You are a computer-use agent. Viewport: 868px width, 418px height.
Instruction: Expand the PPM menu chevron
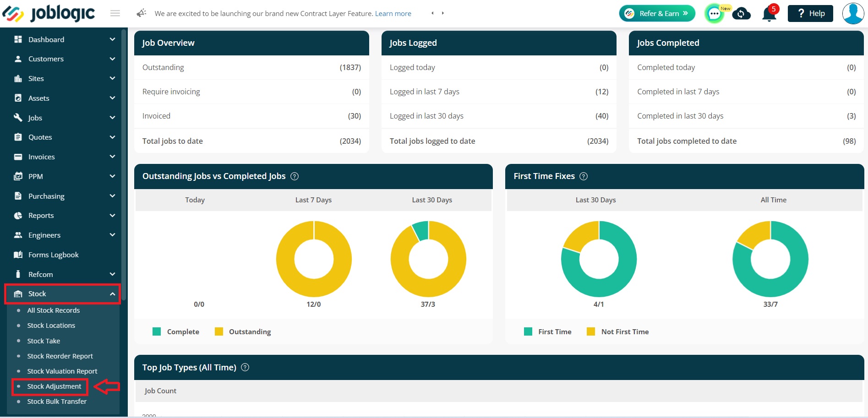(112, 176)
